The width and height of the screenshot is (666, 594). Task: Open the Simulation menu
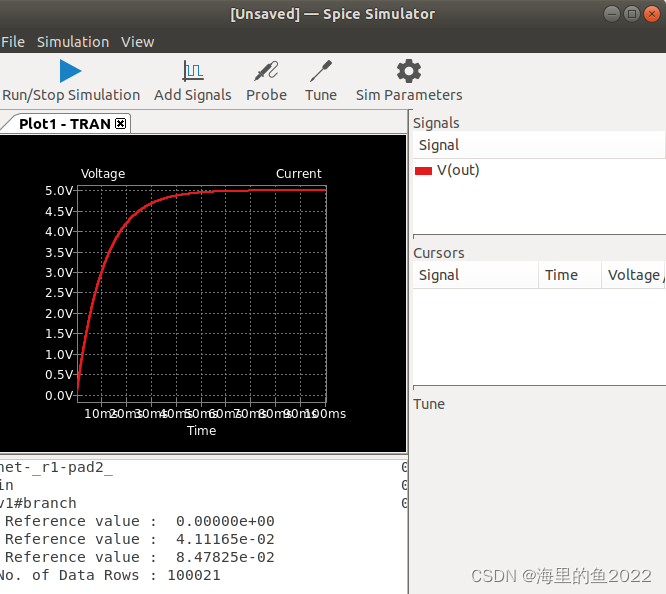pos(73,42)
